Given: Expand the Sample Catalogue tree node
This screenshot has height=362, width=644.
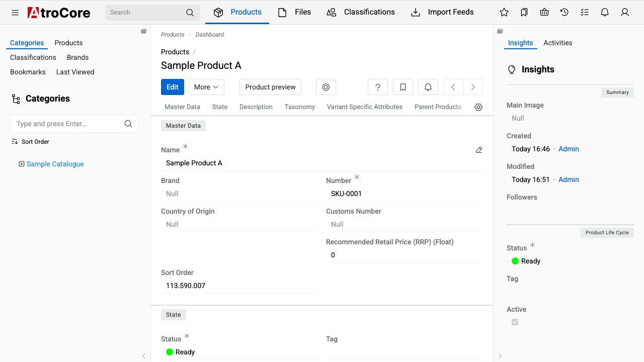Looking at the screenshot, I should tap(22, 164).
